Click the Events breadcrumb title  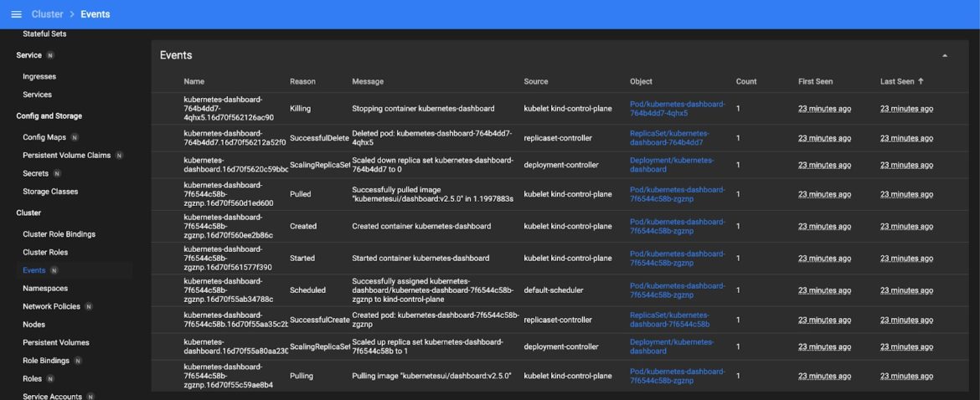click(95, 13)
